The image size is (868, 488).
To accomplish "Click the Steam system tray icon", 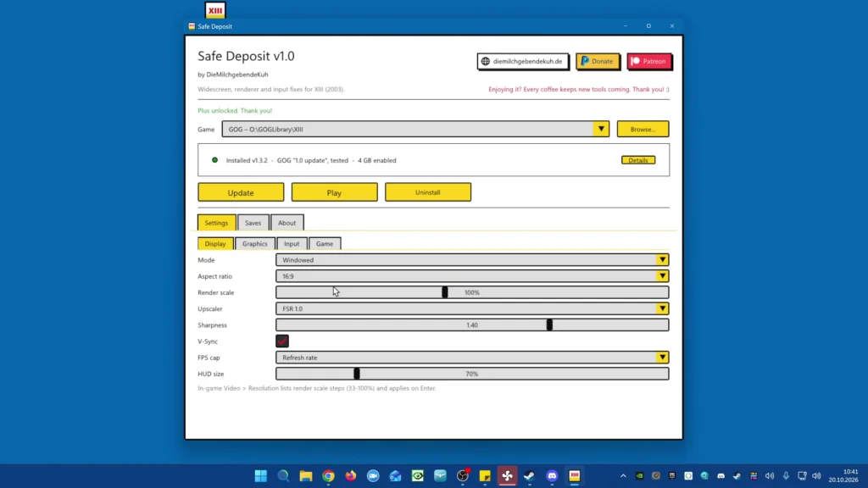I will 737,476.
